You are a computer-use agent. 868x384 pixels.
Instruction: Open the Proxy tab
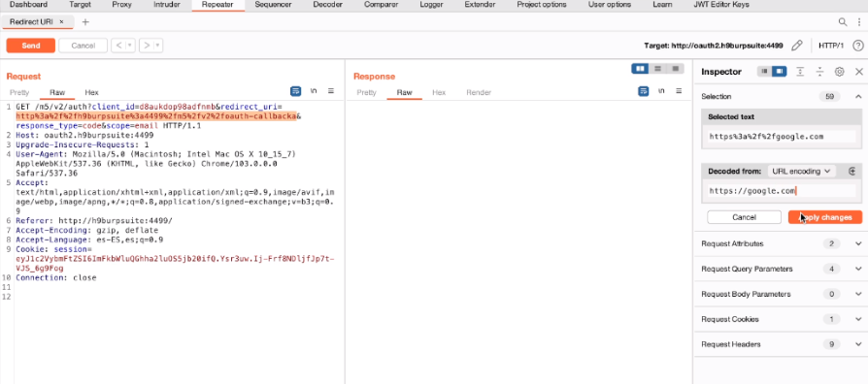(x=121, y=5)
